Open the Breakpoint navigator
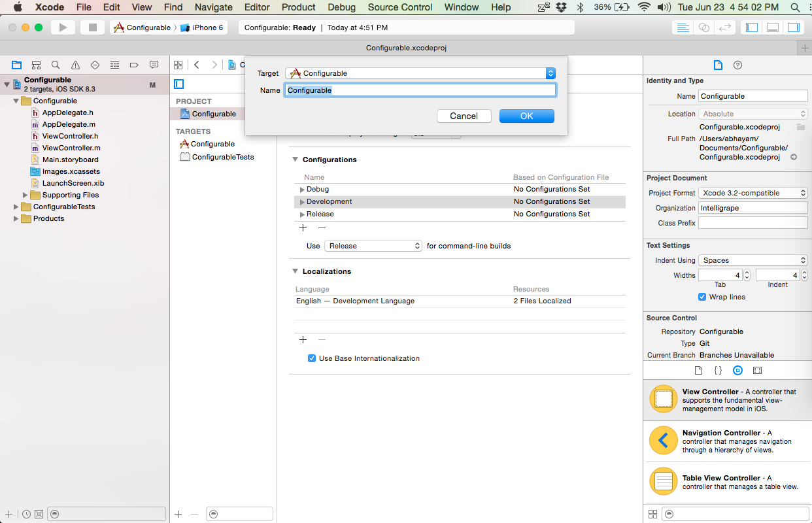 coord(134,65)
